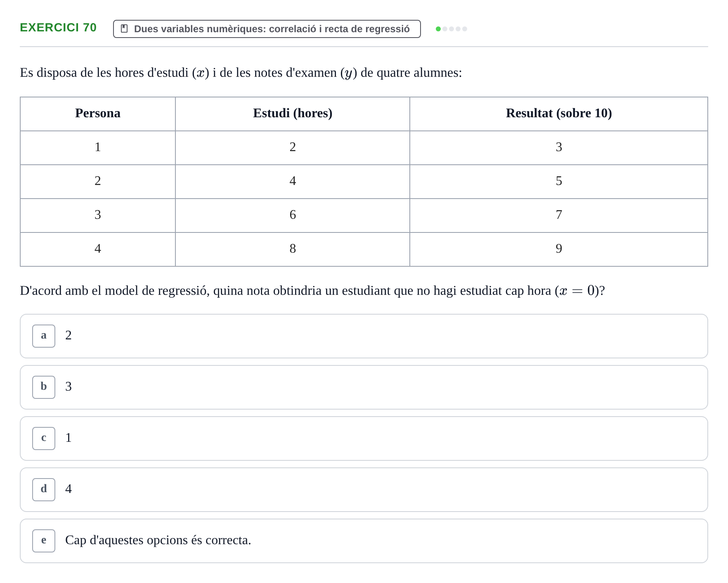Click the intro sentence about hores d'estudi
Screen dimensions: 728x583
pos(241,73)
